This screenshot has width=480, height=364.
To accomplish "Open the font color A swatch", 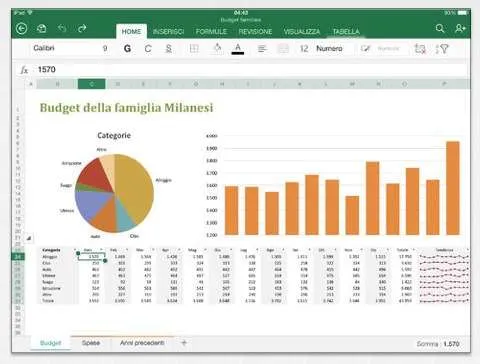I will tap(238, 49).
